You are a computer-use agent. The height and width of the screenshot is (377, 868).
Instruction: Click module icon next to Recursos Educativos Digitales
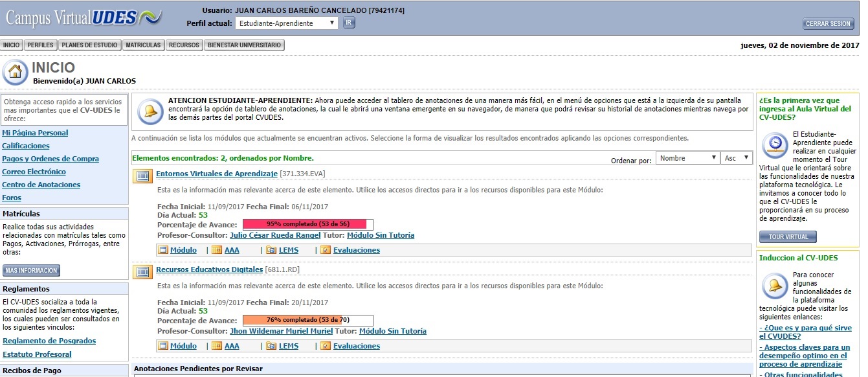point(142,271)
